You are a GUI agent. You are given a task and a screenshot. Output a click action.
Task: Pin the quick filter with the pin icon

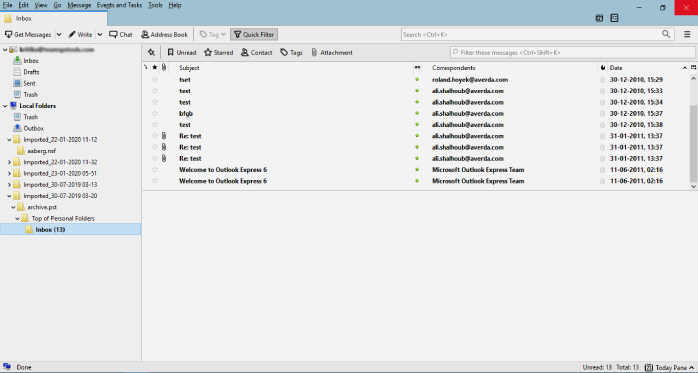tap(151, 53)
